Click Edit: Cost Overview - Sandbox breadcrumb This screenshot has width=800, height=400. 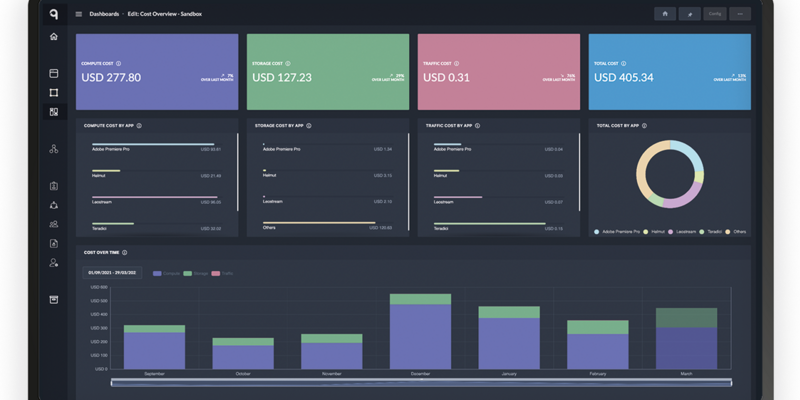click(x=164, y=14)
